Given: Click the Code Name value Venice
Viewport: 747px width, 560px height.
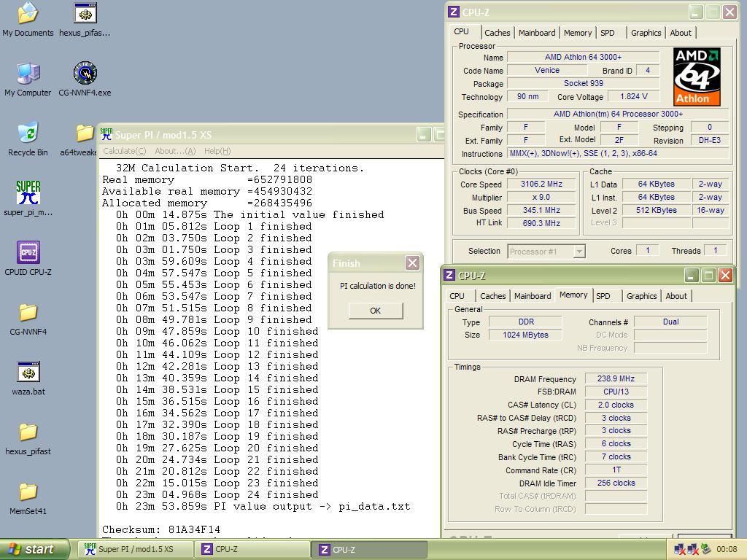Looking at the screenshot, I should [547, 70].
